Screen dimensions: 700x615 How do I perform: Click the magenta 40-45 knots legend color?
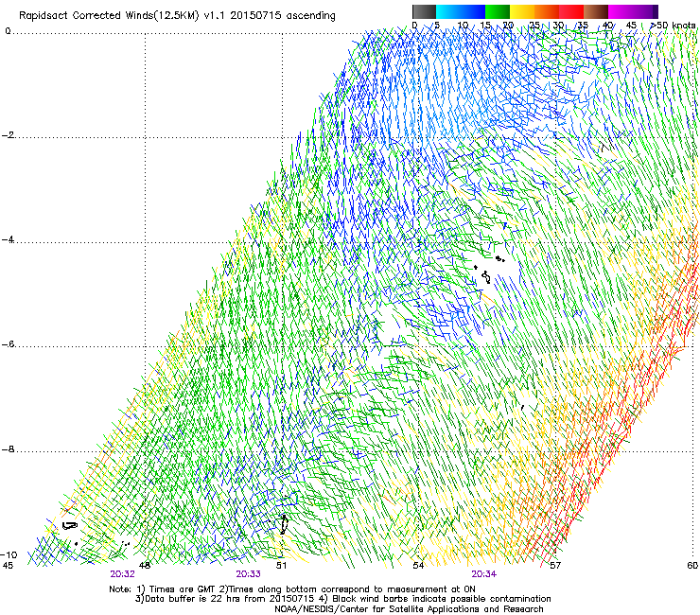point(621,11)
